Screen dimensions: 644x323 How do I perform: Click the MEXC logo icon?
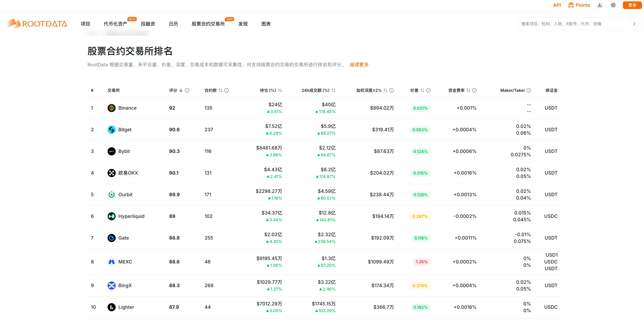(x=111, y=262)
